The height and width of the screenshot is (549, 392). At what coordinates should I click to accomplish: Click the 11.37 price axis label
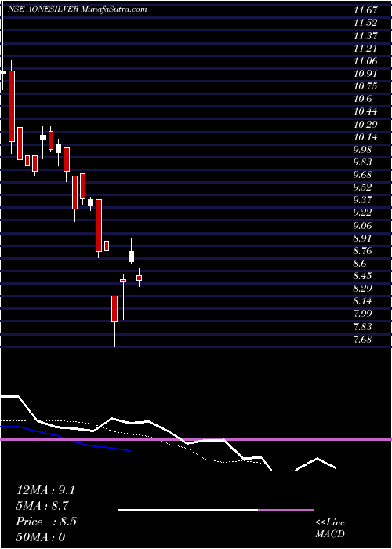pyautogui.click(x=365, y=35)
